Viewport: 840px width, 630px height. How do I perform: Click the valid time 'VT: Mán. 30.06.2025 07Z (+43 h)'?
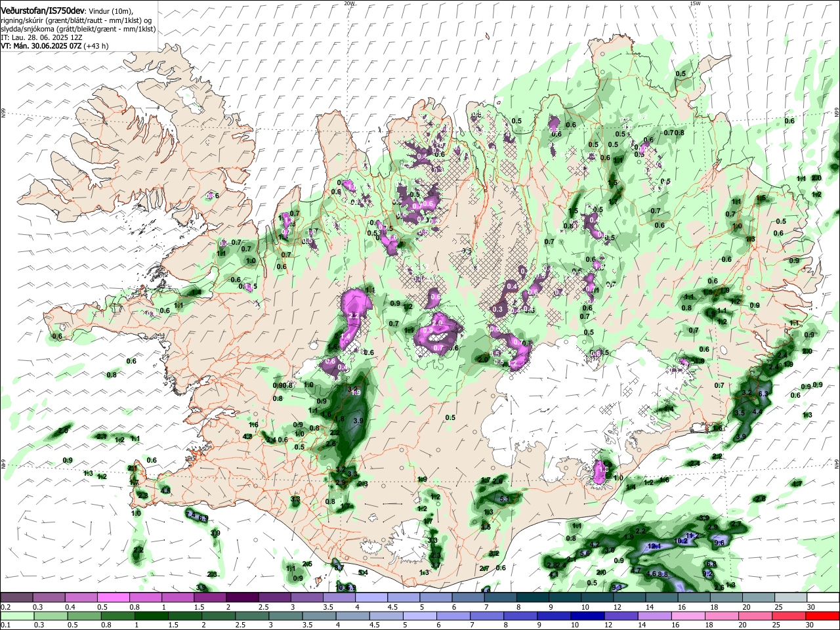(54, 47)
